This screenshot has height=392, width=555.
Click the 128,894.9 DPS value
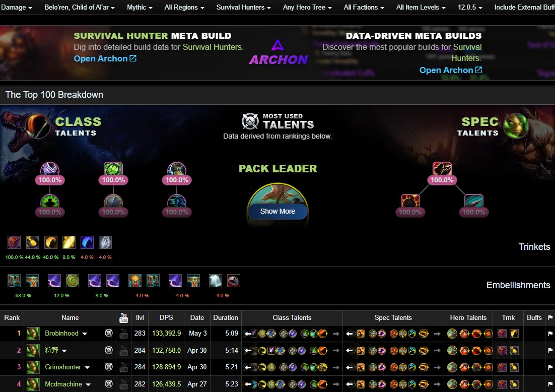[x=166, y=367]
